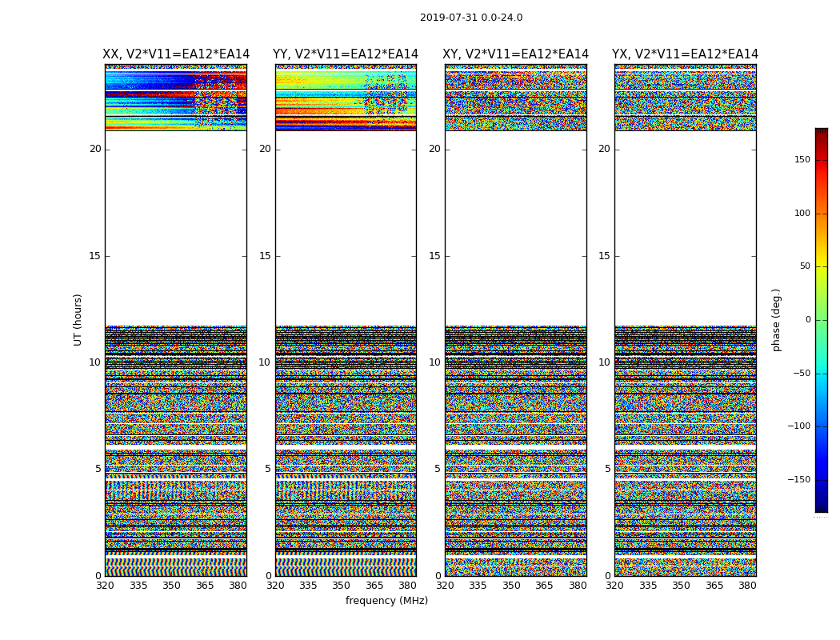Viewport: 840px width, 640px height.
Task: Click the UT (hours) axis label
Action: coord(78,320)
